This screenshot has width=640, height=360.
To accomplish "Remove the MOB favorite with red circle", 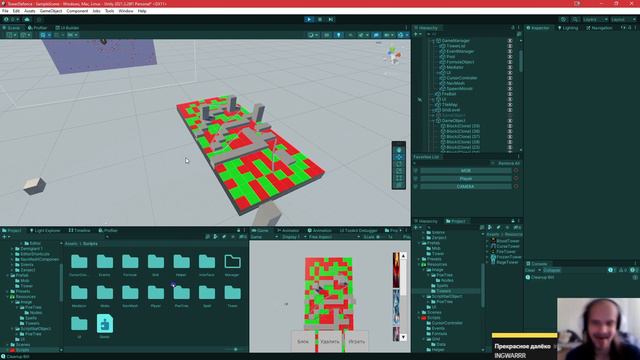I will 516,171.
